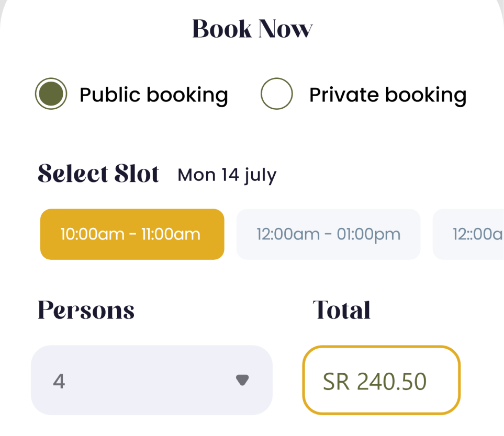Click the "Total" heading label
Viewport: 504px width, 436px height.
pyautogui.click(x=342, y=311)
